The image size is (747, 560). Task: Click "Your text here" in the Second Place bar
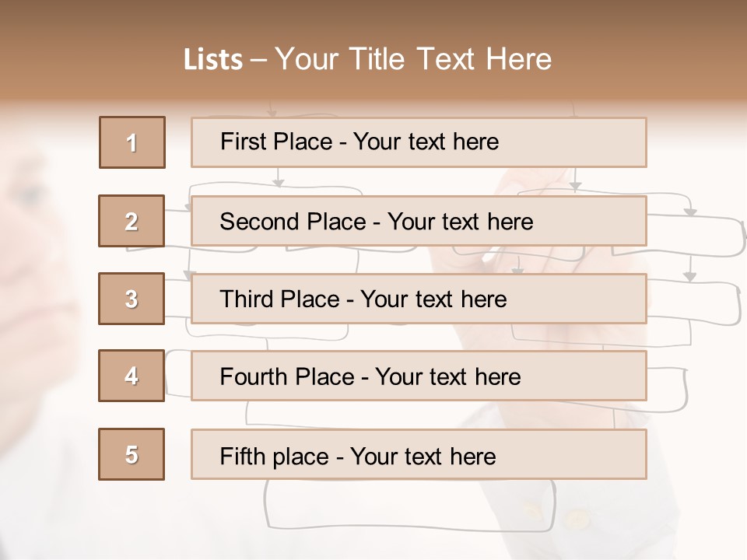tap(460, 222)
